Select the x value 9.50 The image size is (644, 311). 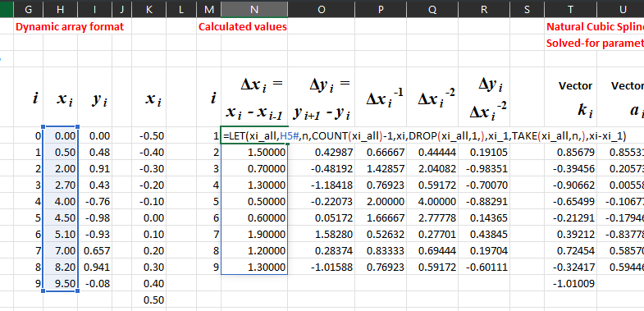61,284
